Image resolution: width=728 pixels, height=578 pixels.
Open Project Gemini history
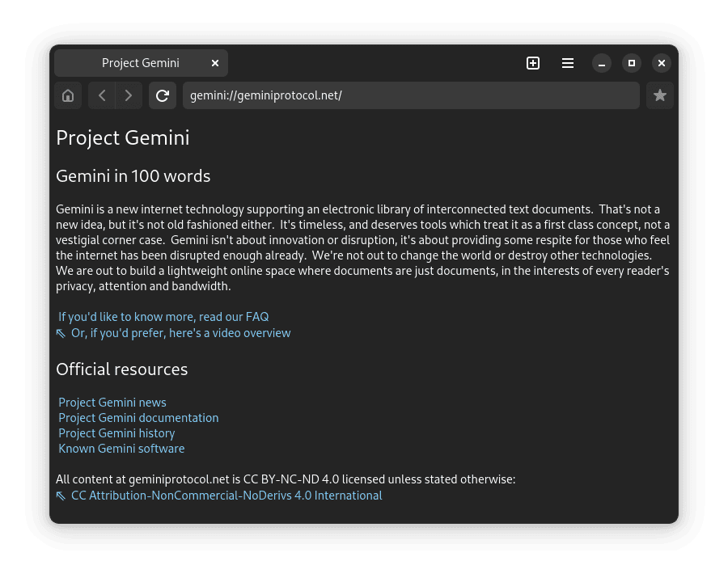[x=116, y=432]
